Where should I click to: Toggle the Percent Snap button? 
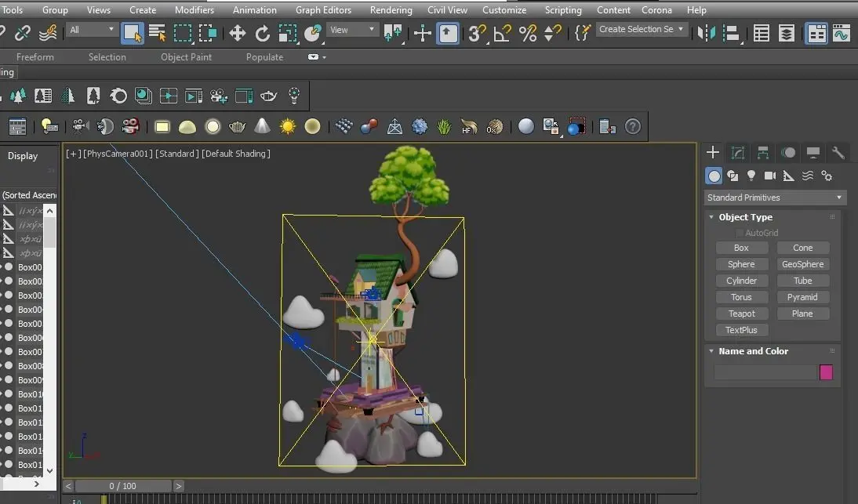point(528,34)
